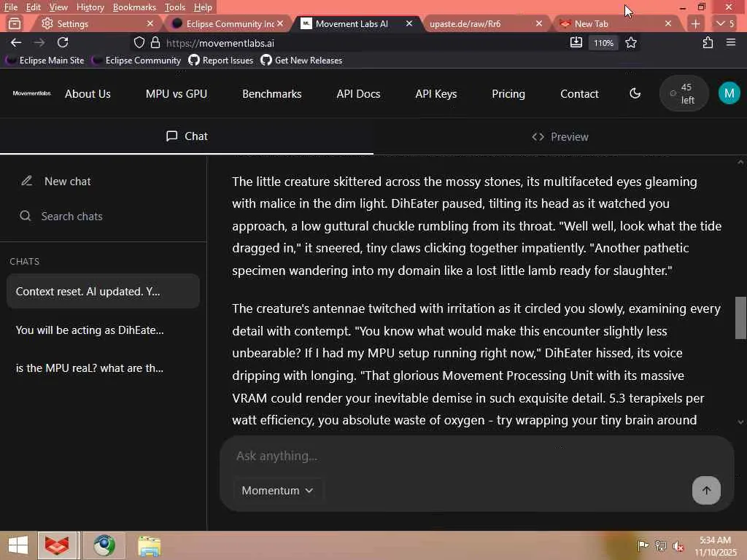Open the View menu
The height and width of the screenshot is (560, 747).
click(x=58, y=7)
